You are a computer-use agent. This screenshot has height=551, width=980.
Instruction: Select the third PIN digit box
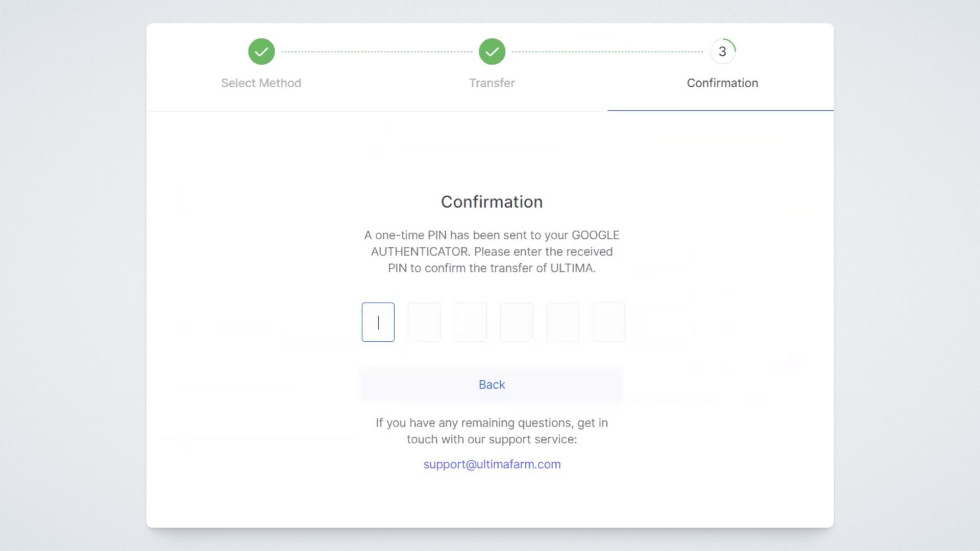pyautogui.click(x=470, y=322)
